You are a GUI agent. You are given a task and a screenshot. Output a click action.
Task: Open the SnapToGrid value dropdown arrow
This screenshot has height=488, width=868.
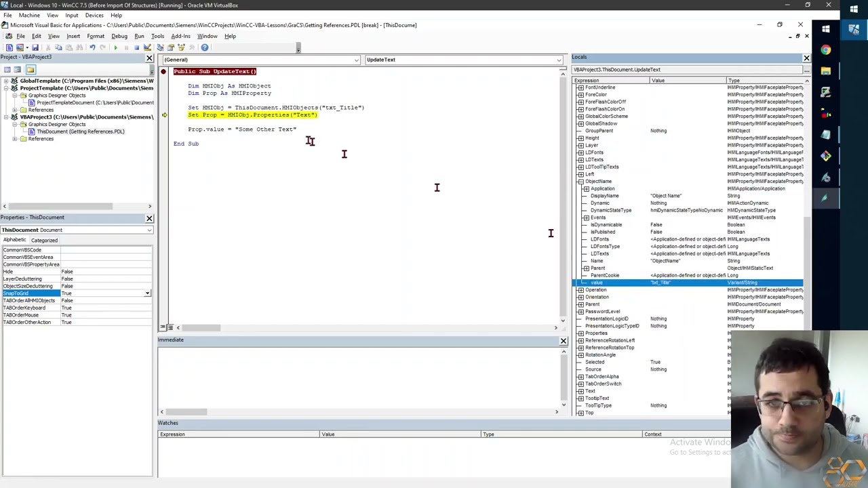(147, 293)
